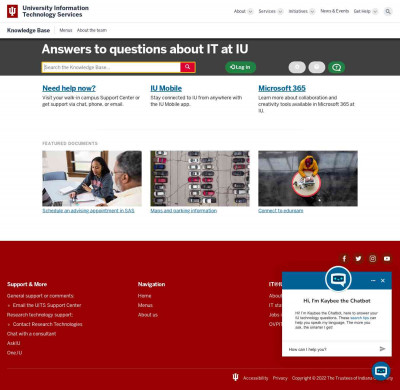
Task: Go to News & Events
Action: pos(335,11)
